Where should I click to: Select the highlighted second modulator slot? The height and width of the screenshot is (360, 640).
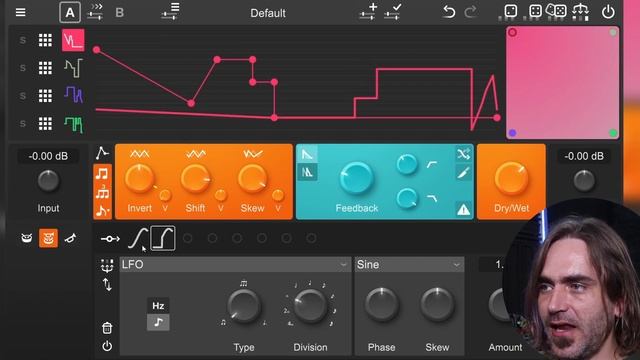click(x=163, y=238)
